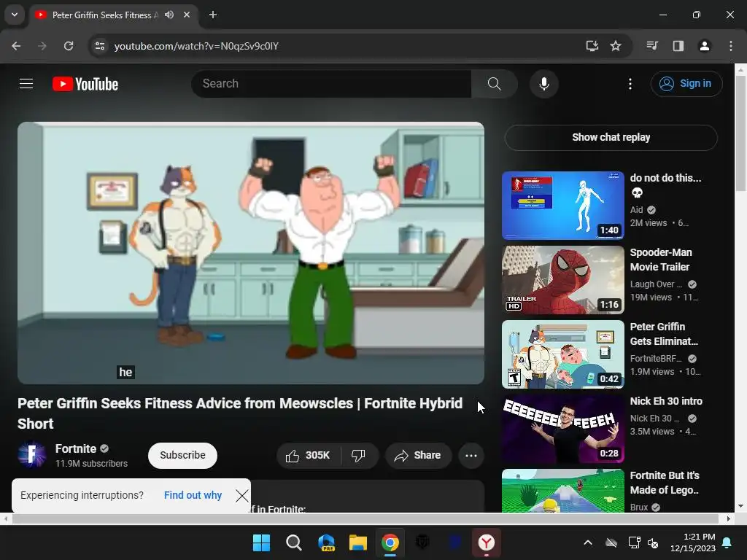The image size is (747, 560).
Task: Click the address bar URL
Action: [196, 46]
